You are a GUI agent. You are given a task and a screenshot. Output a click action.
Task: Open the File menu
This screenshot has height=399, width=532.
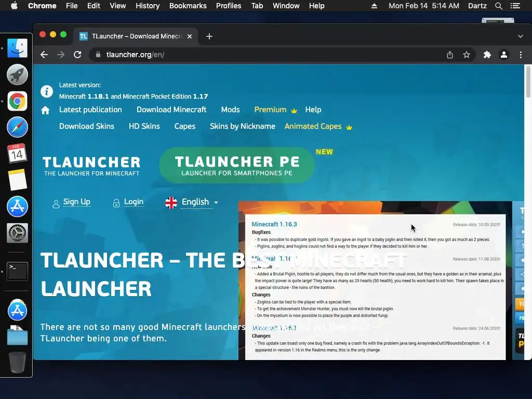click(72, 6)
